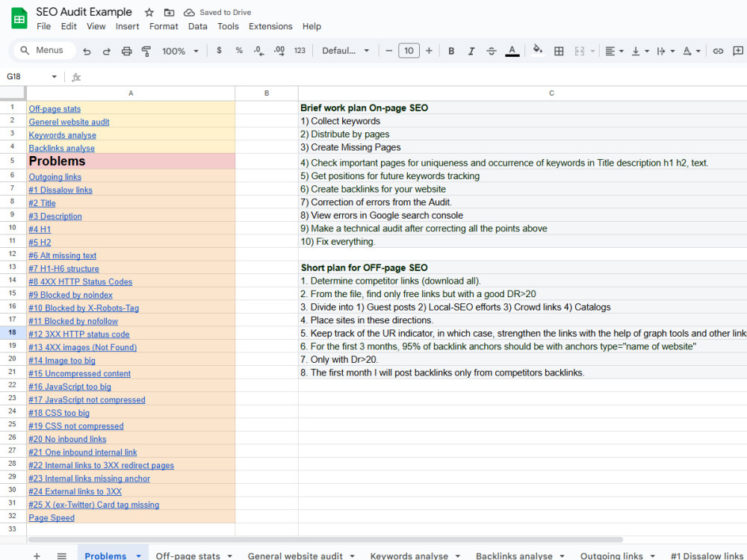Star the SEO Audit Example document
747x560 pixels.
click(x=149, y=13)
